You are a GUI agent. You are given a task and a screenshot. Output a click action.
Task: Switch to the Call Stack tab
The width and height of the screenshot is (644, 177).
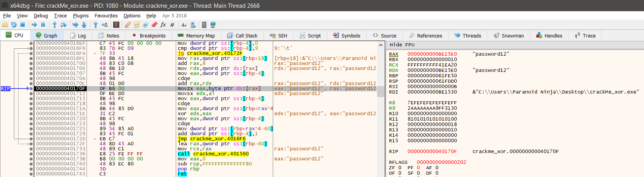click(242, 36)
